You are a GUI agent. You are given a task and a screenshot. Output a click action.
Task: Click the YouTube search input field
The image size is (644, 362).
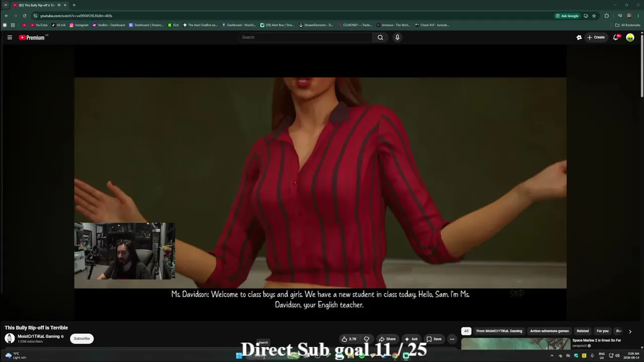(x=305, y=37)
